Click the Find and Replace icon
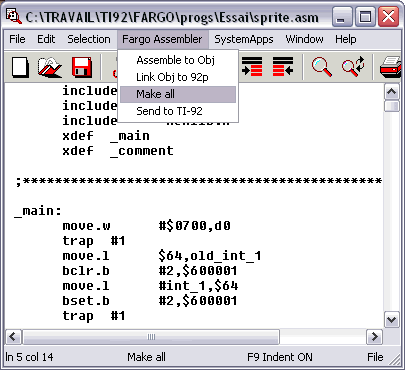The image size is (405, 370). pyautogui.click(x=353, y=66)
